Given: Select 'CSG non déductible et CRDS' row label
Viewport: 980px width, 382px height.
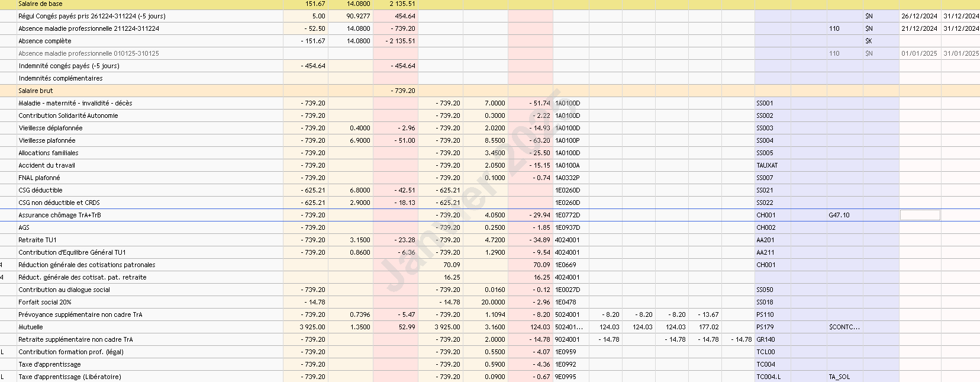Looking at the screenshot, I should [59, 203].
